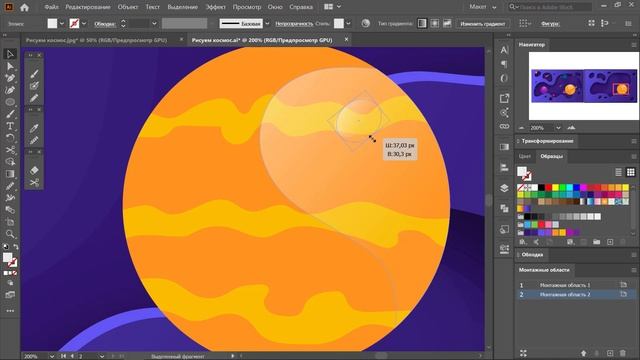
Task: Move artboard up with arrow icon
Action: tap(584, 353)
